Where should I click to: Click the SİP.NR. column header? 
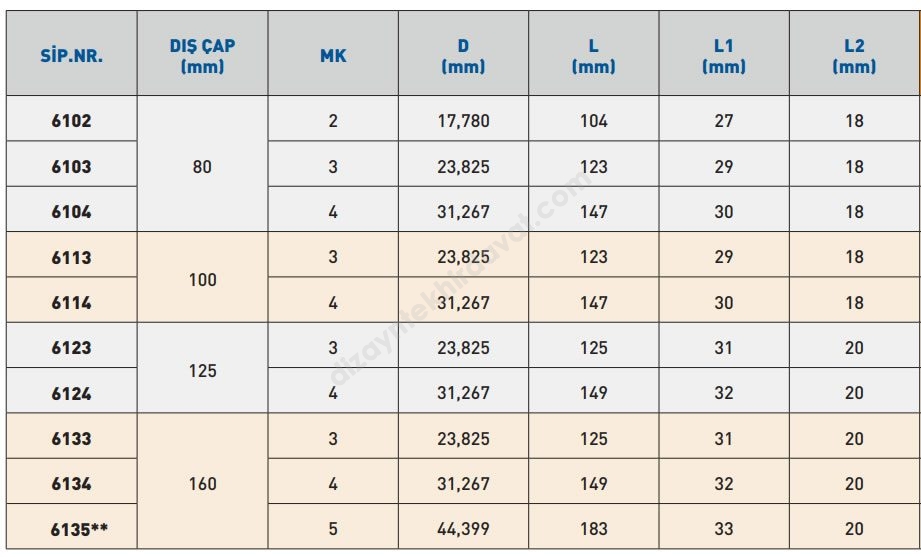[72, 56]
